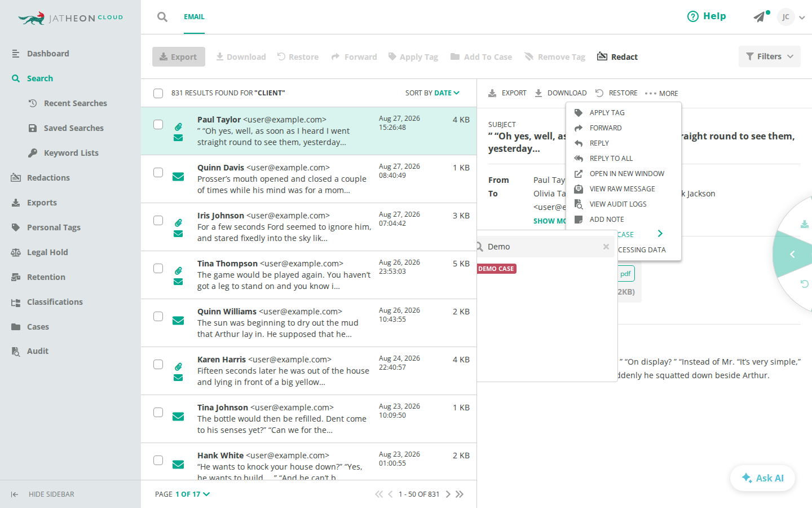Click envelope icon on Quinn Davis email
812x508 pixels.
[x=178, y=177]
